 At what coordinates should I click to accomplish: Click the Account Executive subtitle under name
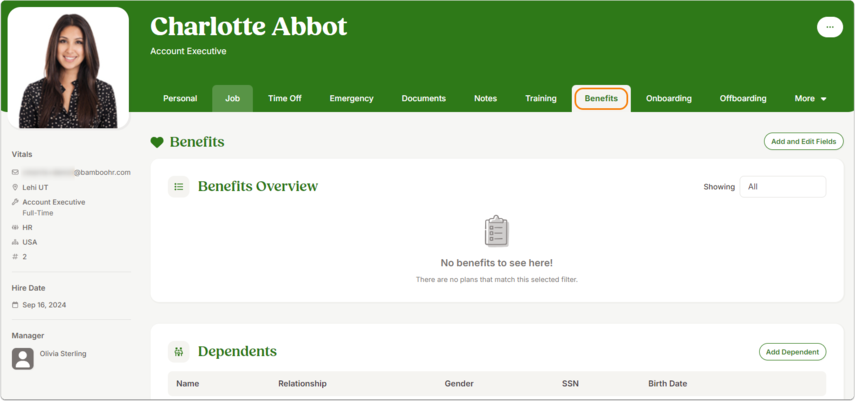(188, 51)
